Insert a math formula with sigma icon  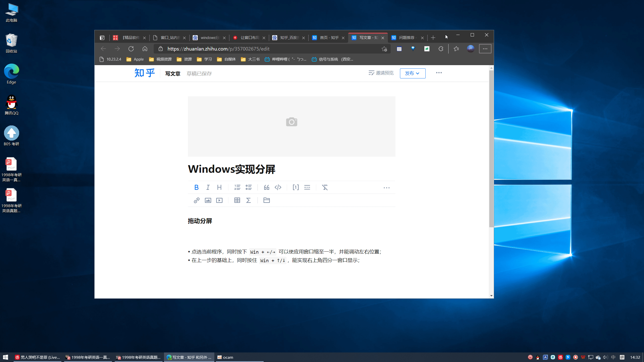(x=249, y=200)
